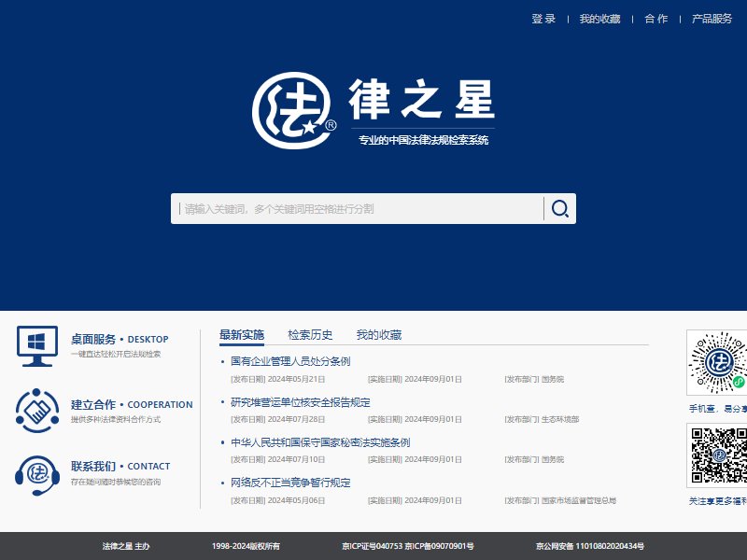Click the cooperation handshake icon
The height and width of the screenshot is (560, 747).
(x=37, y=411)
